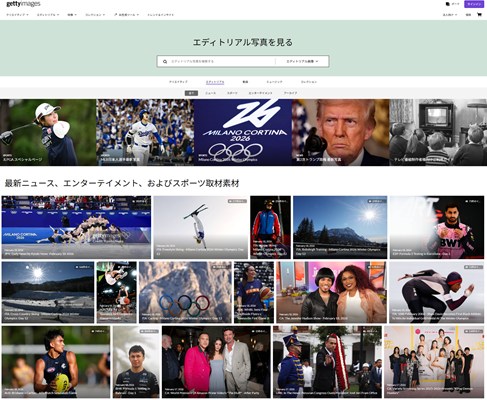Screen dimensions: 487x400
Task: Filter by スポーツ category
Action: point(232,93)
